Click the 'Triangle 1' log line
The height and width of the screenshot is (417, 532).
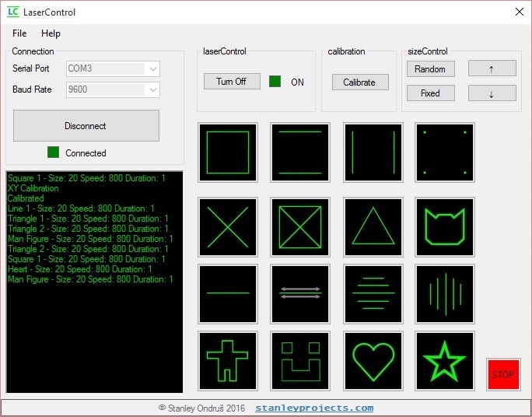88,219
